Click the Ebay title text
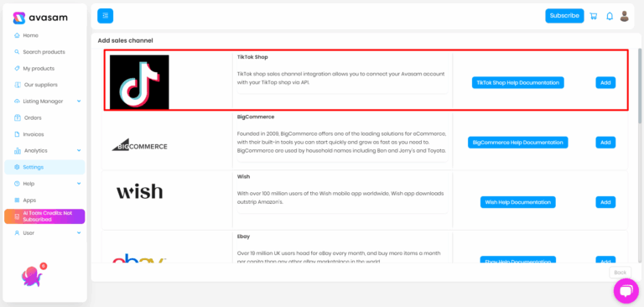The height and width of the screenshot is (307, 644). point(243,237)
